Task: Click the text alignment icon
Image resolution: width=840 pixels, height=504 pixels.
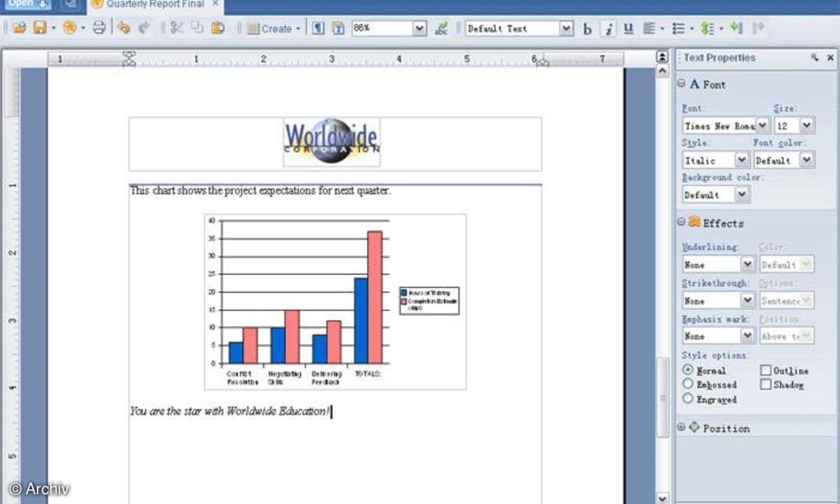Action: 649,29
